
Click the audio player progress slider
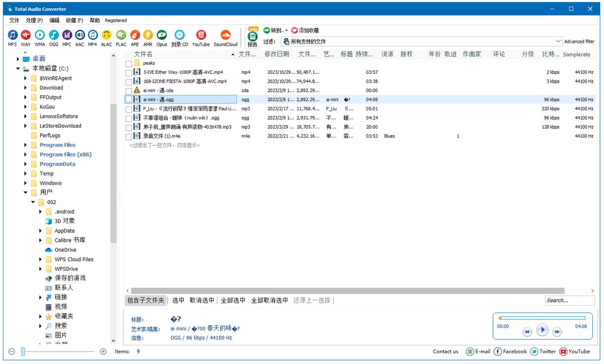[x=542, y=318]
